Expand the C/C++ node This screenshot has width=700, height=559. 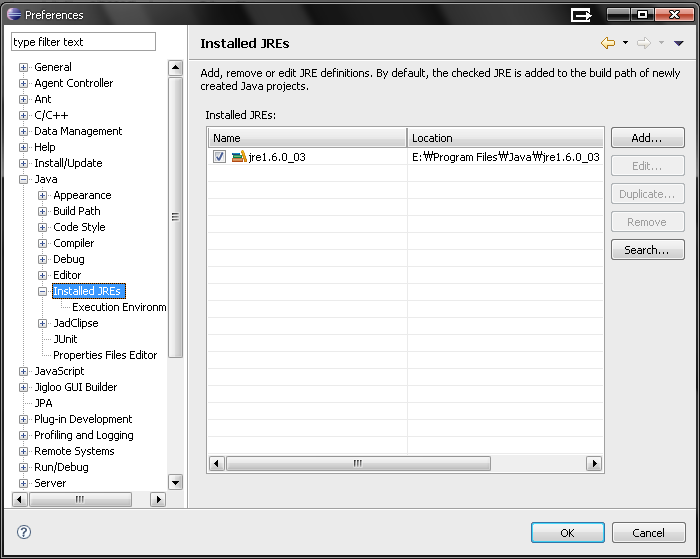tap(23, 116)
